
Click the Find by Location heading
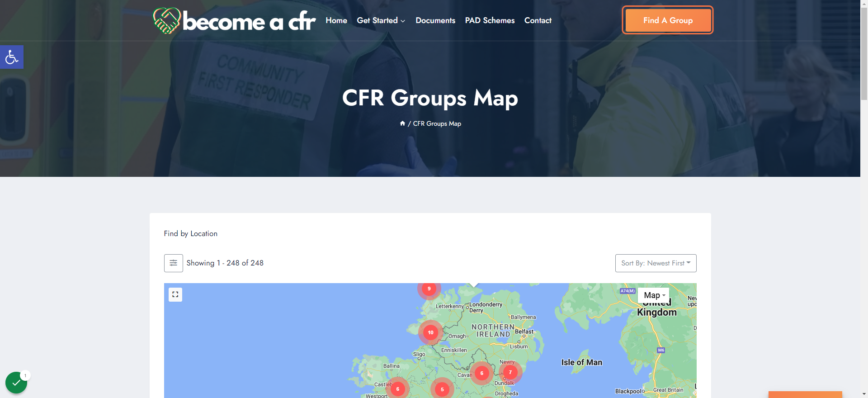(191, 233)
